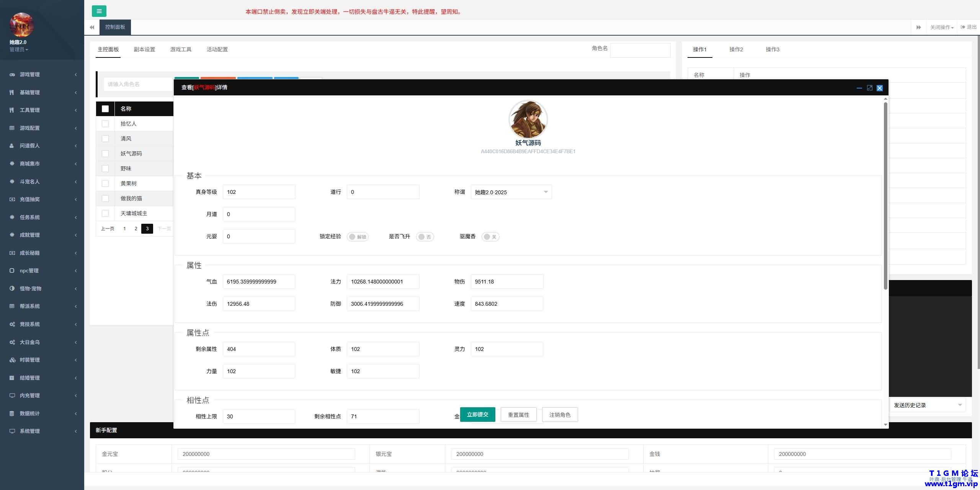
Task: Click the icon beside 任务系统
Action: [x=12, y=217]
